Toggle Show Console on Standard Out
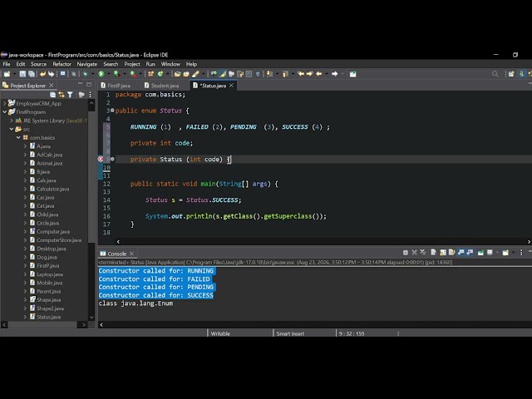The width and height of the screenshot is (532, 399). click(x=461, y=253)
